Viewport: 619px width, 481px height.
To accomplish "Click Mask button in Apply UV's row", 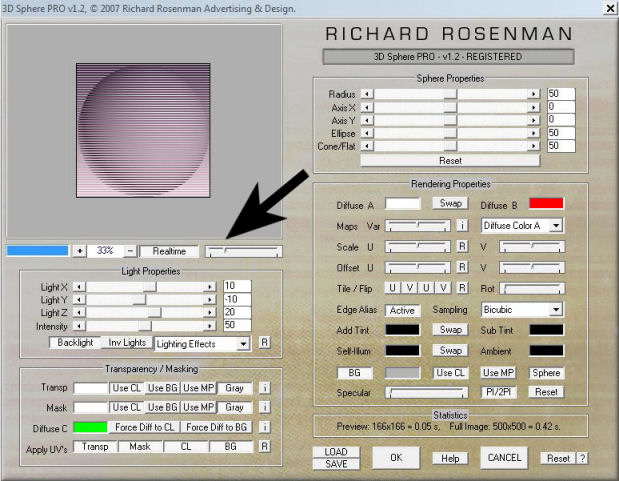I will [x=140, y=446].
